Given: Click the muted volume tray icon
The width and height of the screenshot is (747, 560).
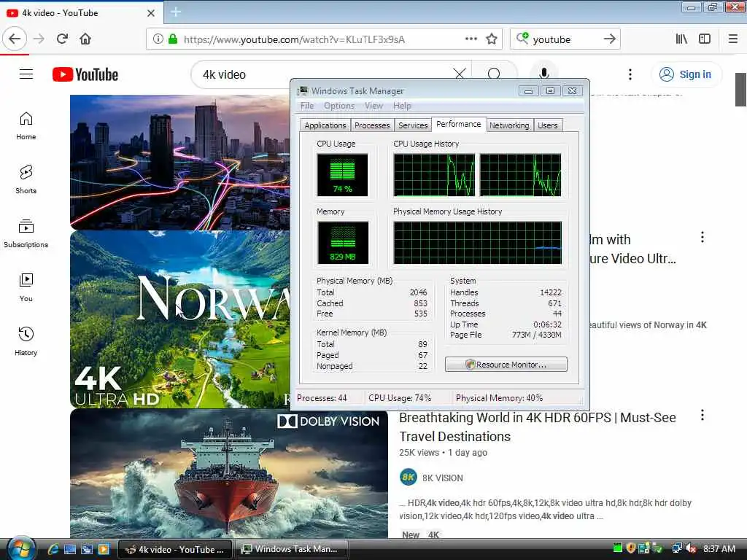Looking at the screenshot, I should (691, 548).
